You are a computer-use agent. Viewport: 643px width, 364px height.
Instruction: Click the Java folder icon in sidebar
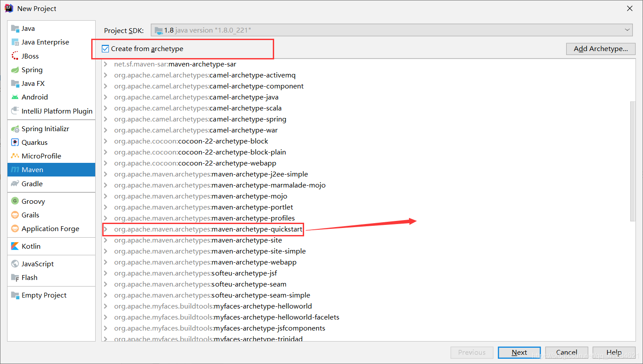[15, 29]
